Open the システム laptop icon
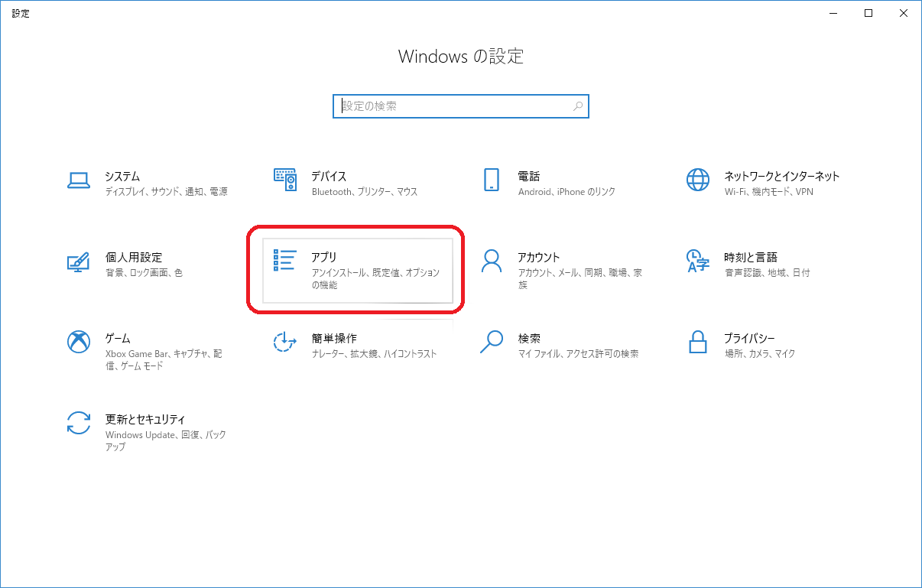The height and width of the screenshot is (588, 922). (x=79, y=180)
